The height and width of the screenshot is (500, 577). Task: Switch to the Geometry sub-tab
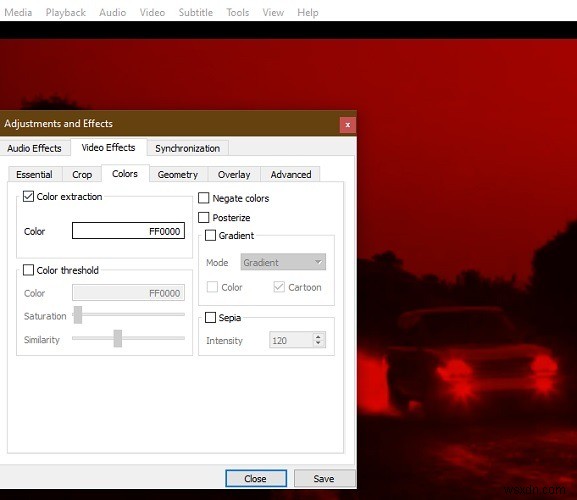[x=178, y=174]
